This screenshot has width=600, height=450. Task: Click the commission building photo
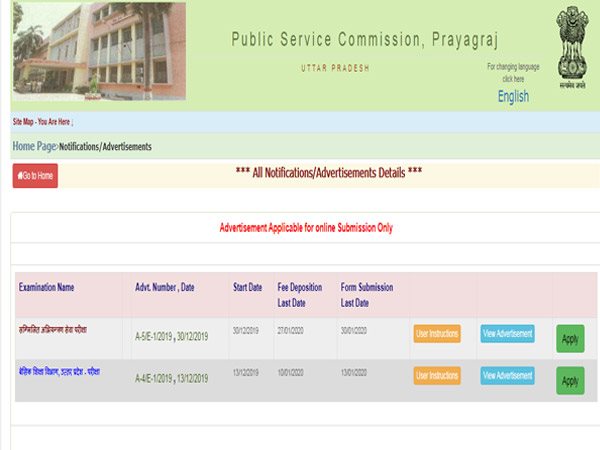(99, 51)
